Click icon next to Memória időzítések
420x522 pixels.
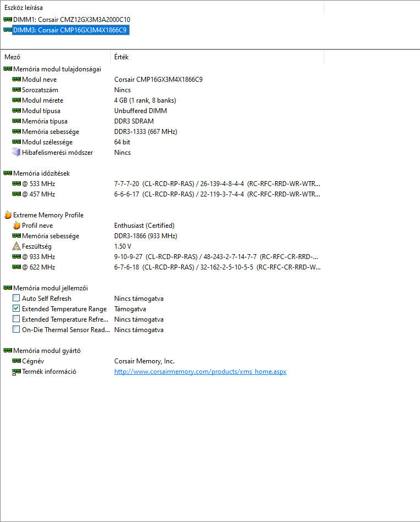point(8,173)
